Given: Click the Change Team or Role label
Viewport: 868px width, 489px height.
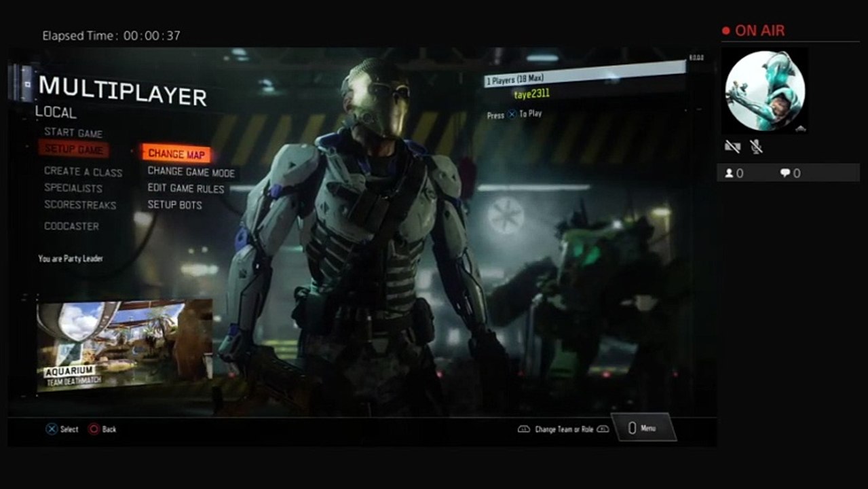Looking at the screenshot, I should pyautogui.click(x=563, y=429).
